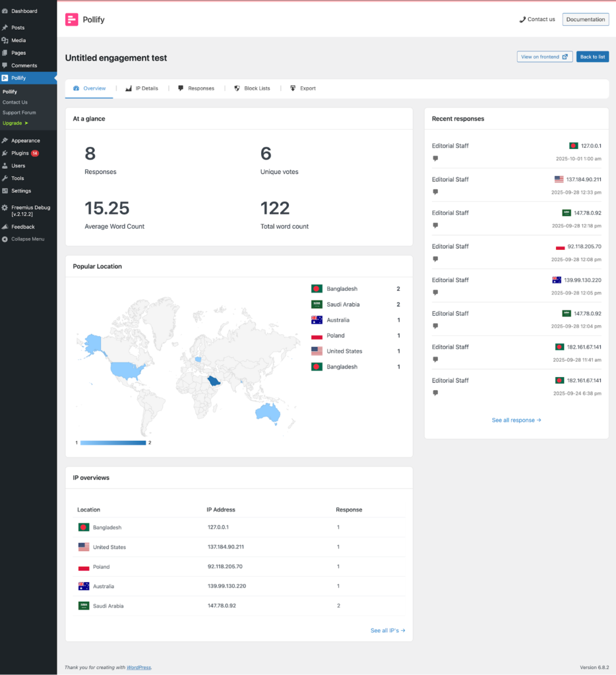The width and height of the screenshot is (616, 675).
Task: Click Saudi Arabia flag in Popular Location
Action: 317,305
